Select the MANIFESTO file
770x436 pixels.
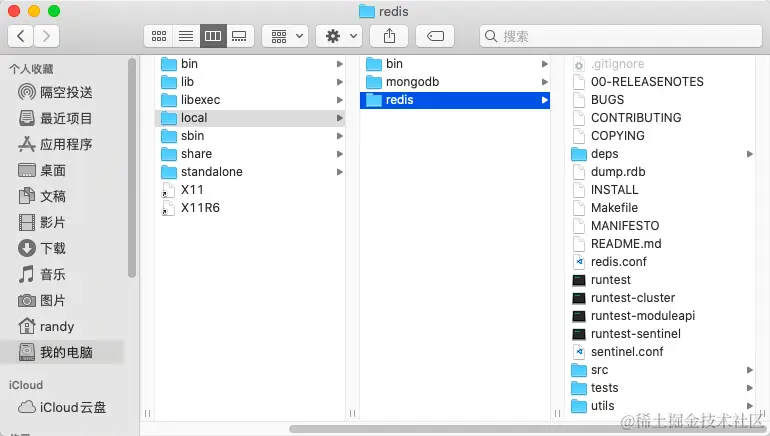click(x=660, y=226)
